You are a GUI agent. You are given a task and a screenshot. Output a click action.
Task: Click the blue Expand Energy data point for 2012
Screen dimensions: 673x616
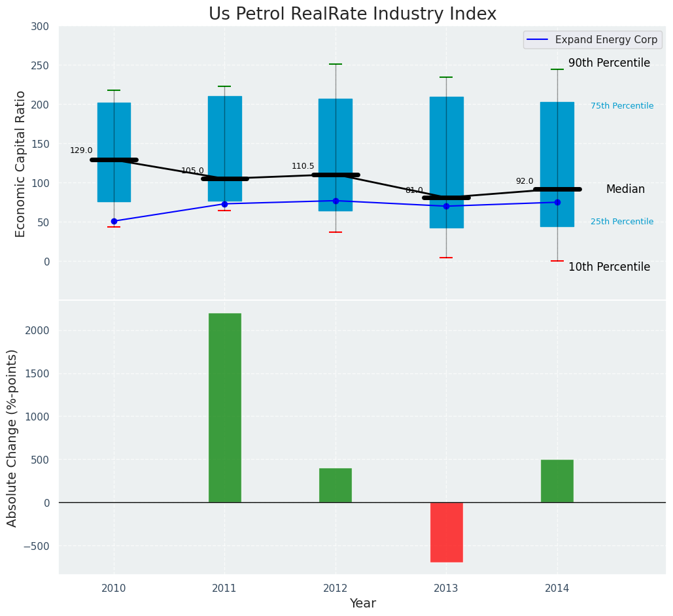click(336, 201)
